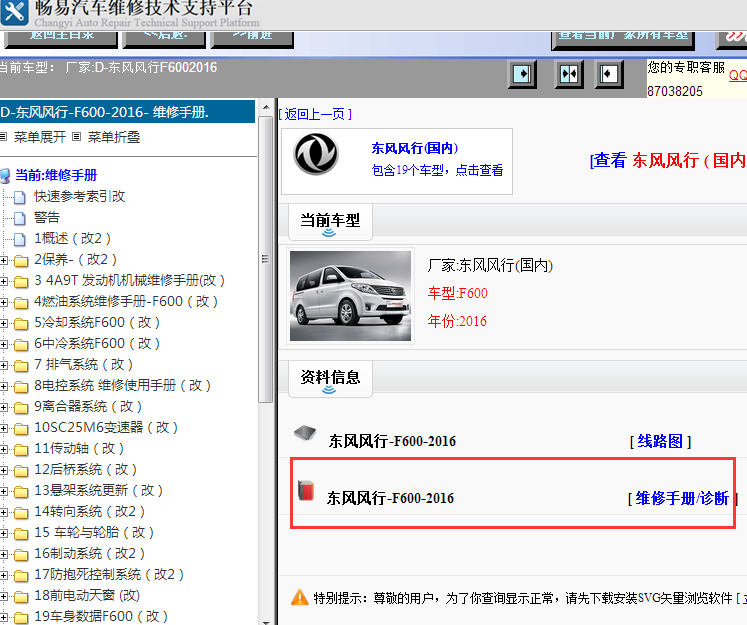Select 16制动系统（改2） entry

90,553
